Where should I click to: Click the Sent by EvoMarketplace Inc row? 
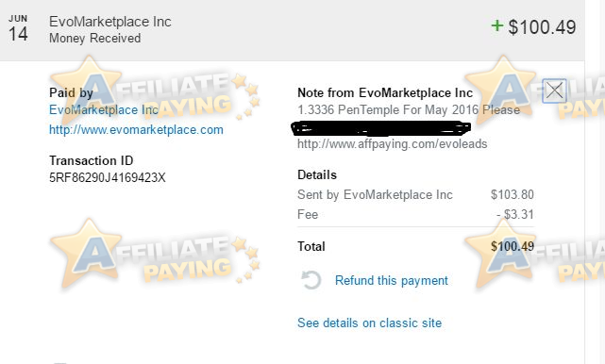pyautogui.click(x=415, y=194)
